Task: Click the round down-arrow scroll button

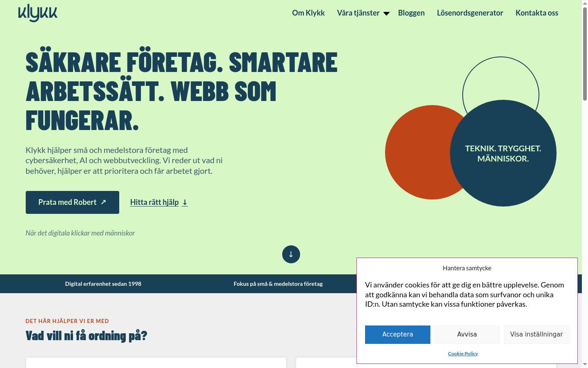Action: [291, 254]
